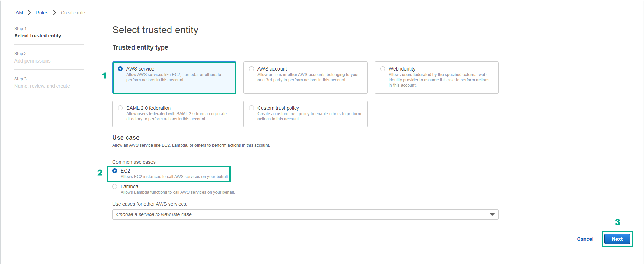The width and height of the screenshot is (644, 264).
Task: Choose the Web identity radio option
Action: [383, 69]
